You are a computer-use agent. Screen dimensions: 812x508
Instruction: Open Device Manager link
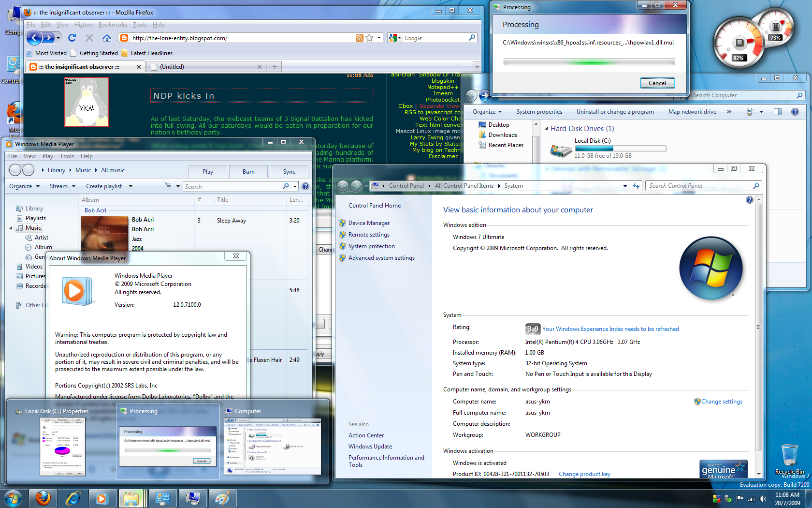point(369,223)
